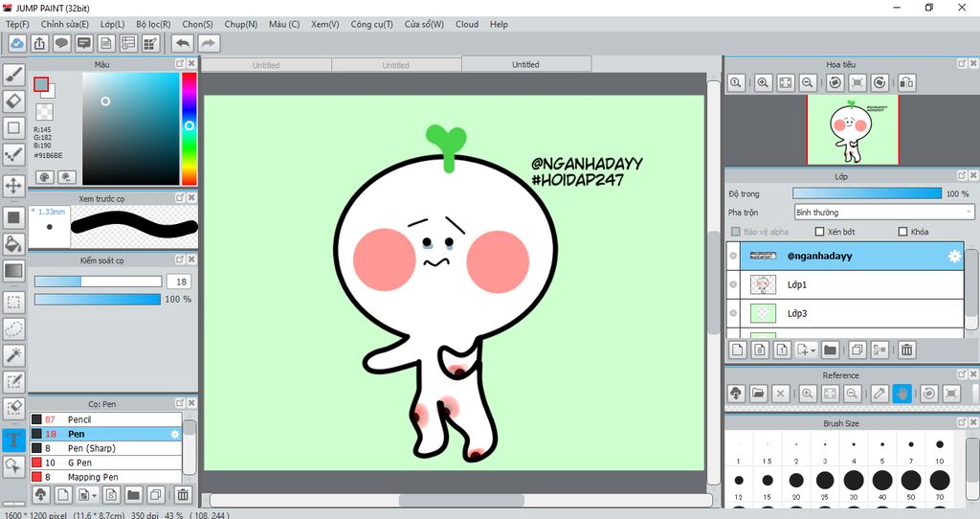980x519 pixels.
Task: Choose the Magic Wand selection tool
Action: (14, 355)
